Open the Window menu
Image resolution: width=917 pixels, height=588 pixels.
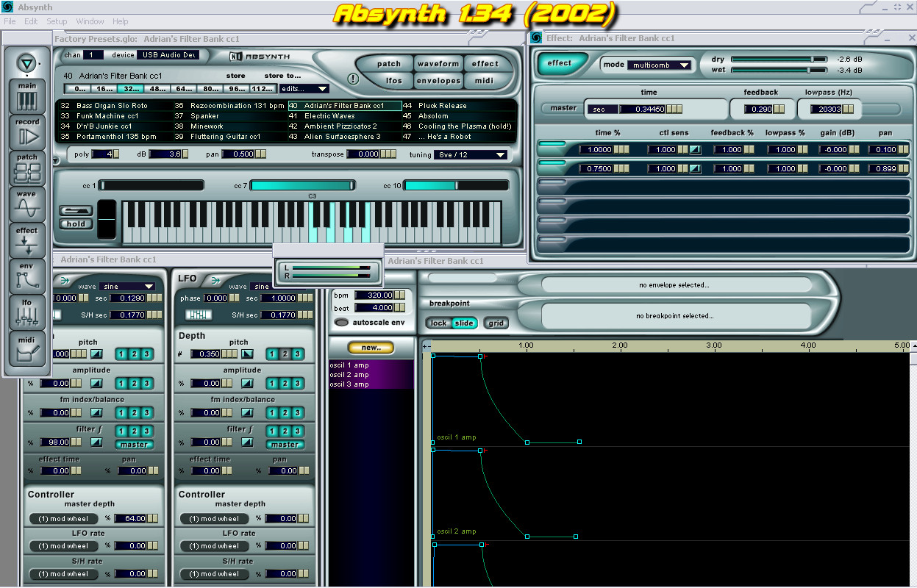[x=90, y=21]
